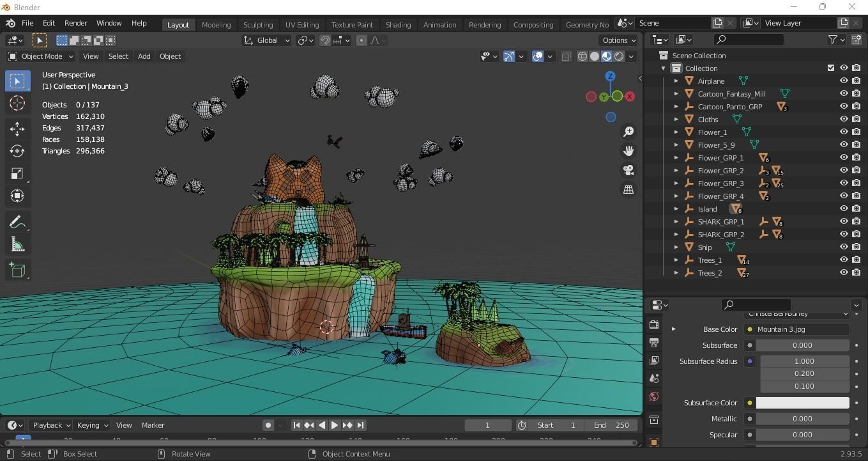Play the animation forward
This screenshot has height=461, width=868.
click(x=335, y=425)
